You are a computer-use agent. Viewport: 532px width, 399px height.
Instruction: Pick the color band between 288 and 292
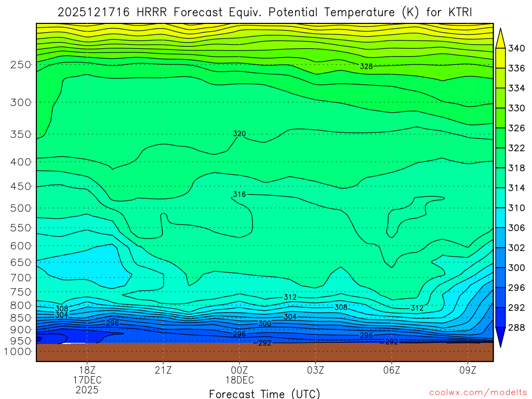coord(501,317)
